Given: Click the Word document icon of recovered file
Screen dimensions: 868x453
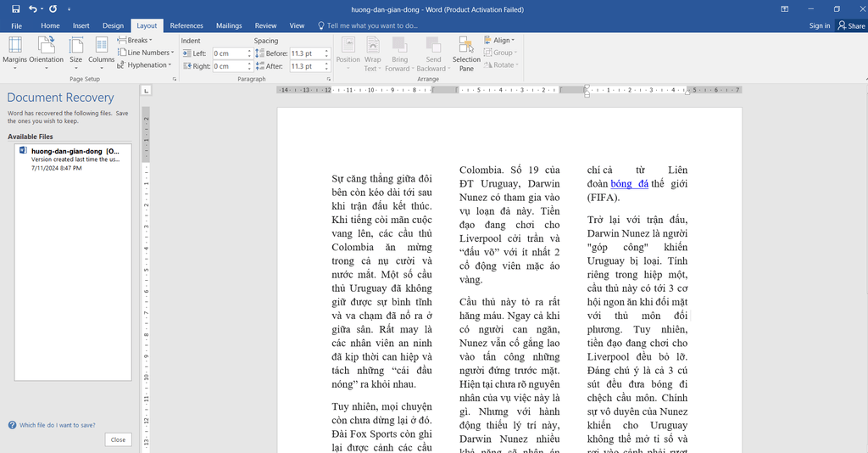Looking at the screenshot, I should click(x=23, y=150).
